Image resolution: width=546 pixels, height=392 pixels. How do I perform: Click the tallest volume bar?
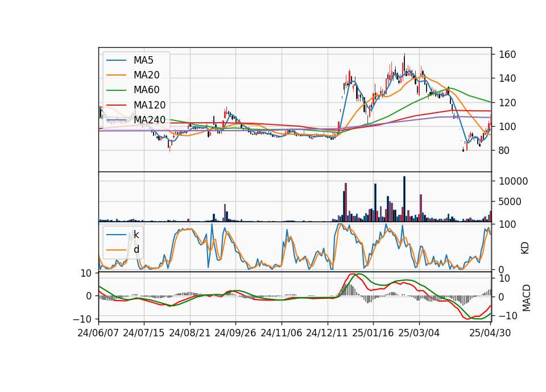(x=404, y=199)
